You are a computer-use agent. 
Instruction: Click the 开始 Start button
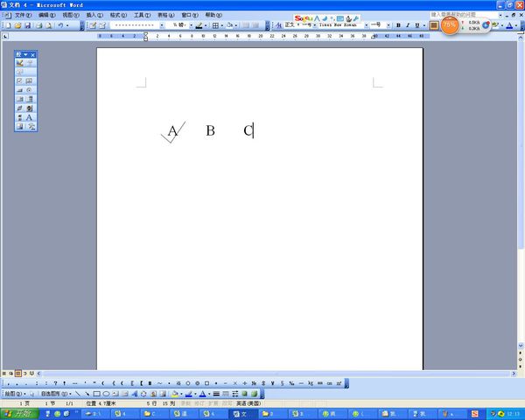tap(20, 414)
